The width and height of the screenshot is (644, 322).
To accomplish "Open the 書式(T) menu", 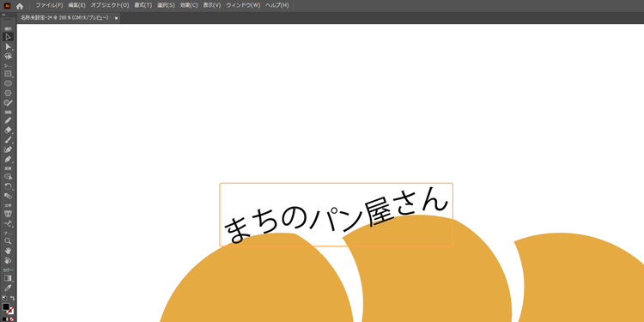I will coord(143,5).
